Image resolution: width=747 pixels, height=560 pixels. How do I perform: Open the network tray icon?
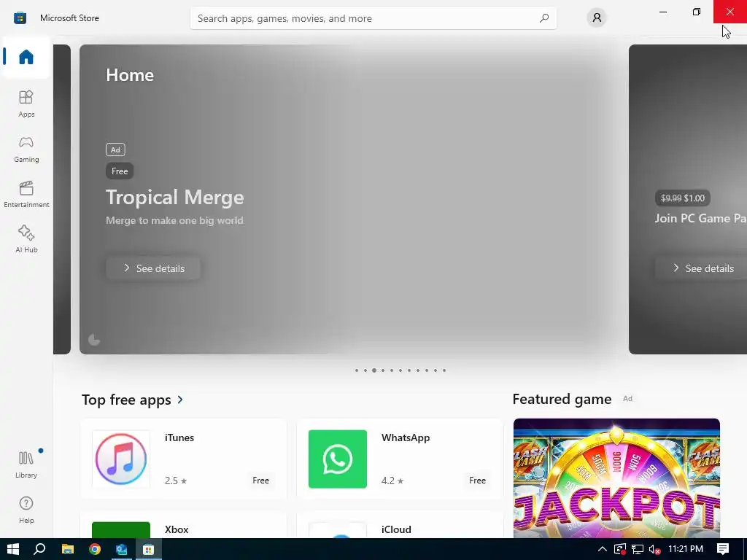[x=638, y=549]
